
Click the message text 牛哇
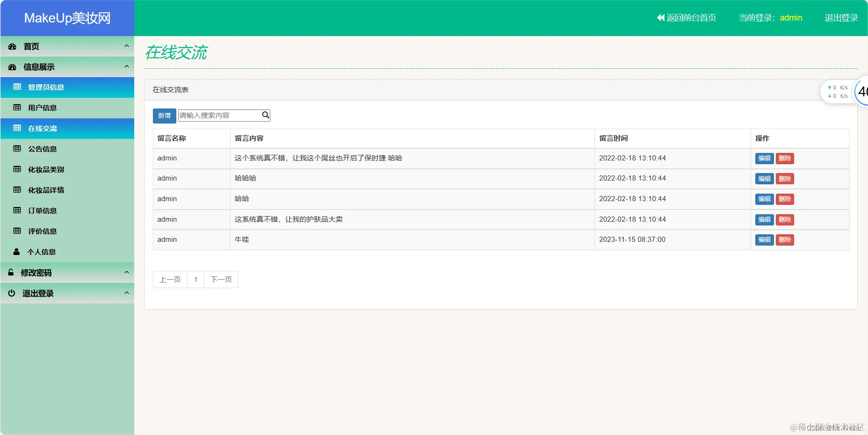coord(242,239)
